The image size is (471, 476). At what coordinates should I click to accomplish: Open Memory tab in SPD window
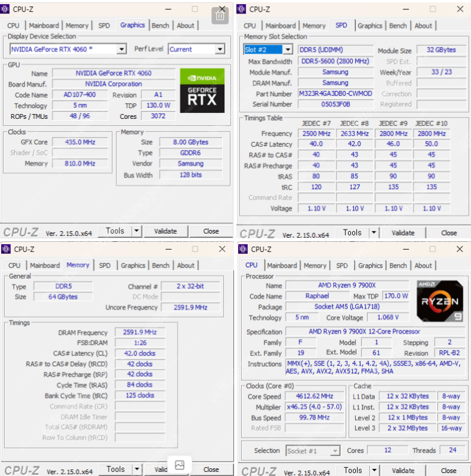(x=314, y=26)
